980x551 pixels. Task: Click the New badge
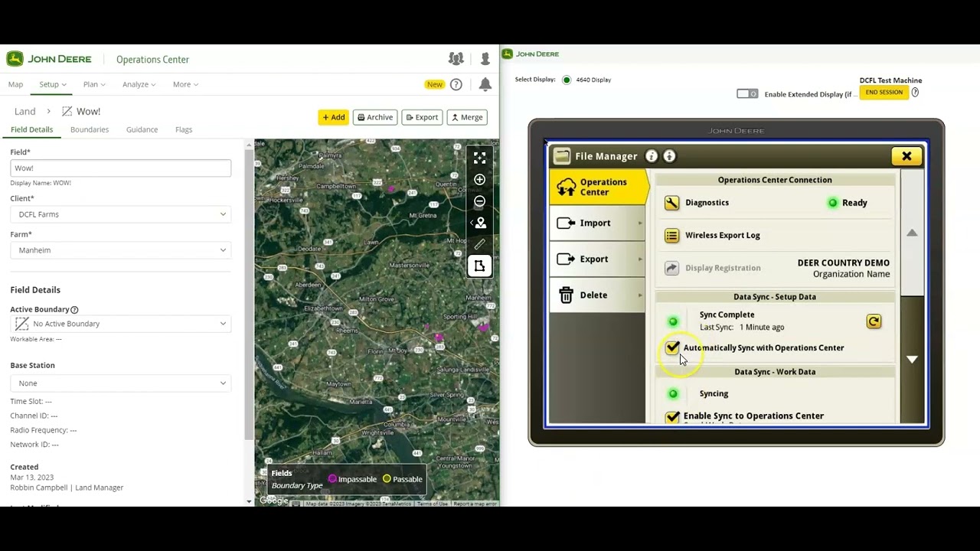pos(435,84)
